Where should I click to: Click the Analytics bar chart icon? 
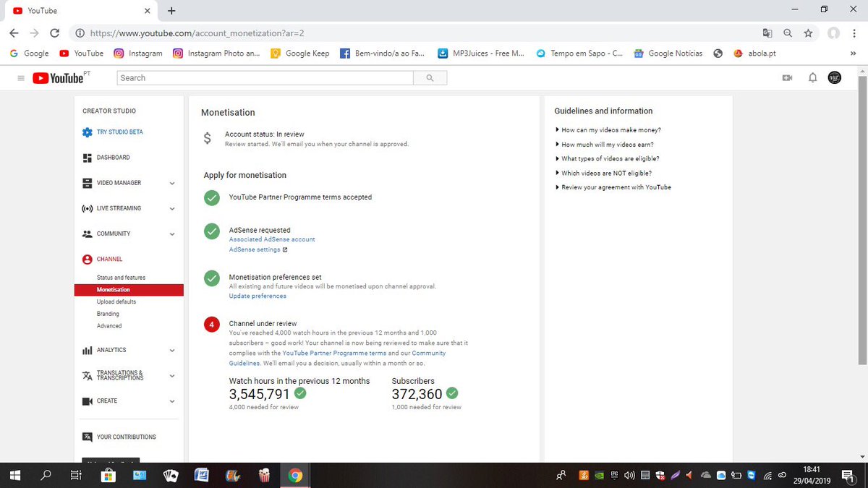point(87,351)
